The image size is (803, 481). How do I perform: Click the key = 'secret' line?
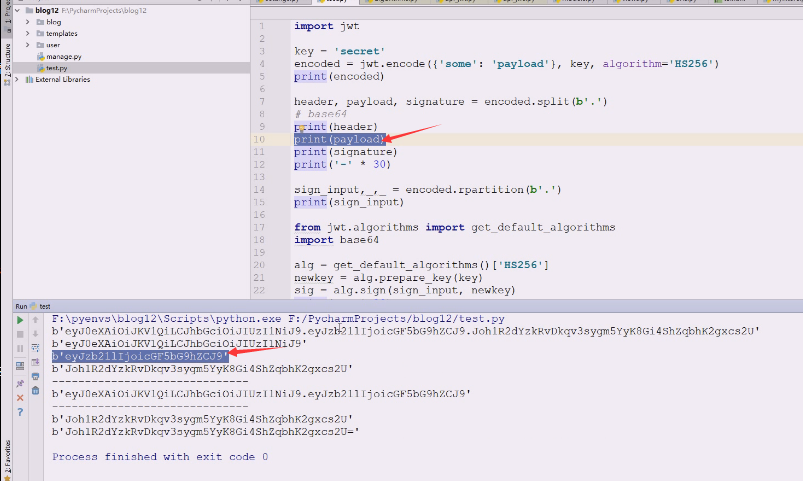339,51
